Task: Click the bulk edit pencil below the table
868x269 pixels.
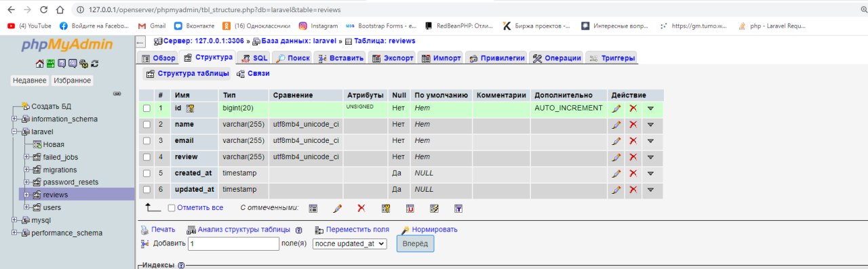Action: pyautogui.click(x=338, y=209)
